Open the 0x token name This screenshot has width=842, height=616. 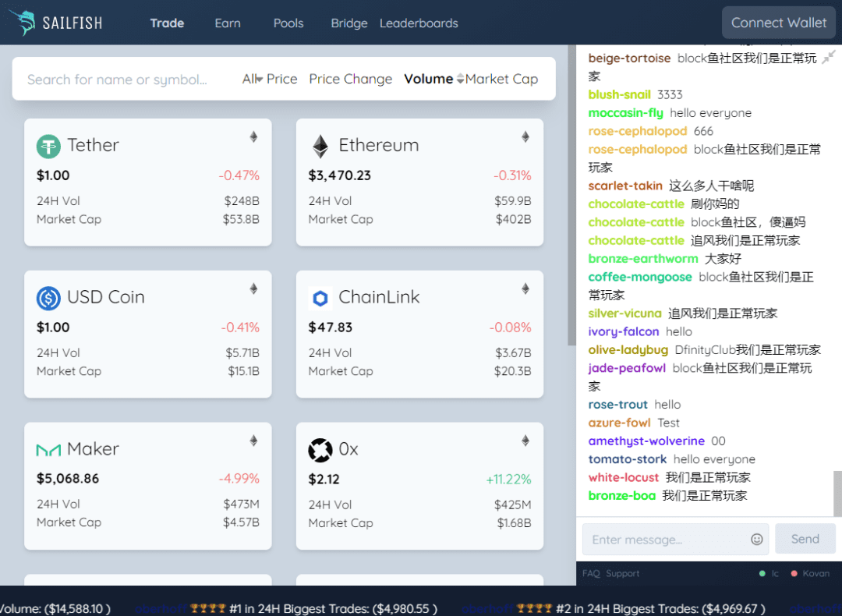tap(348, 449)
